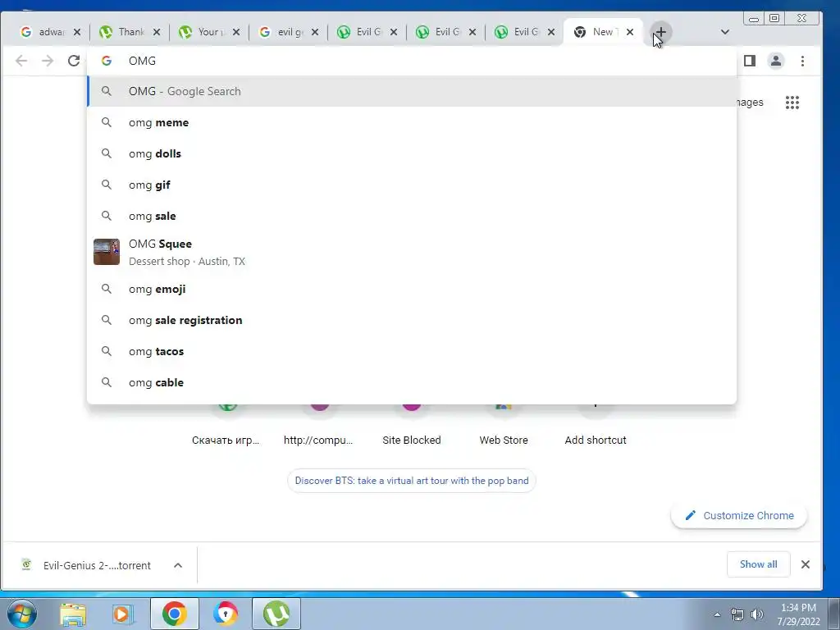Viewport: 840px width, 630px height.
Task: Open the volume speaker tray icon
Action: [x=757, y=614]
